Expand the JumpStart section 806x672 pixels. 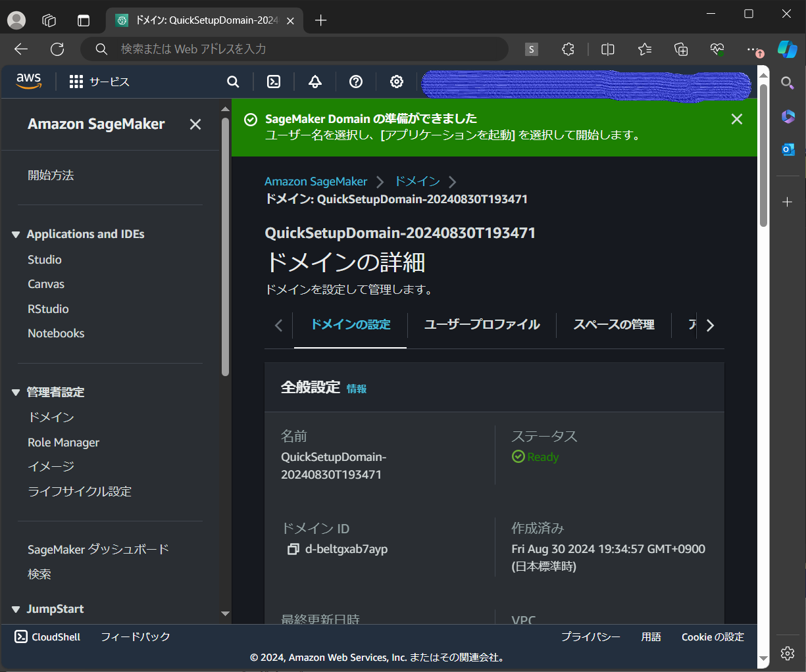(15, 609)
